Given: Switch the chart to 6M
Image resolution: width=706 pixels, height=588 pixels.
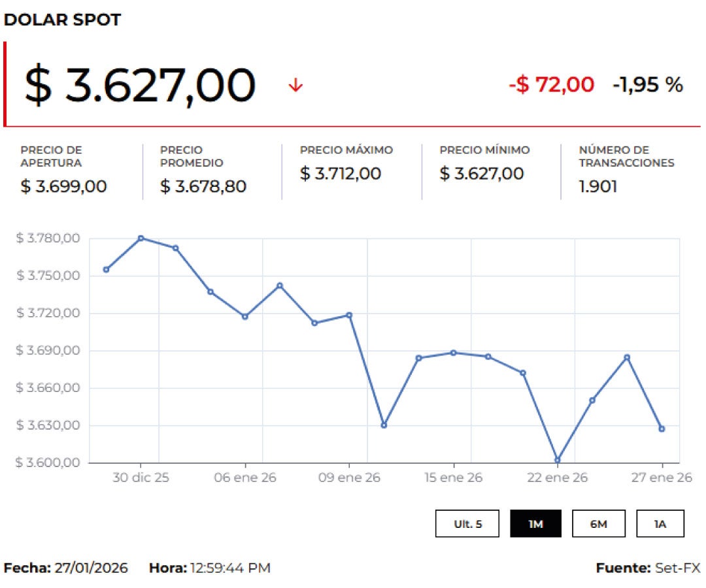Looking at the screenshot, I should [x=598, y=523].
